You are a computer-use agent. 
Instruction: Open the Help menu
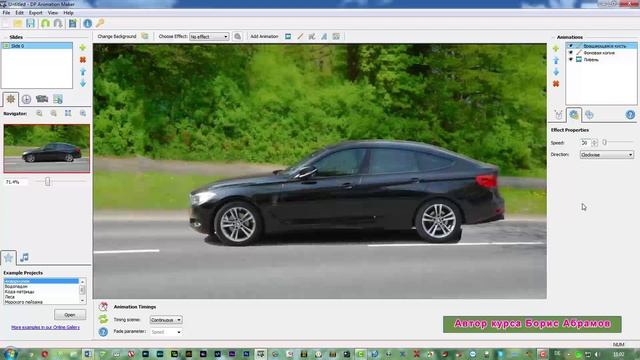(68, 13)
